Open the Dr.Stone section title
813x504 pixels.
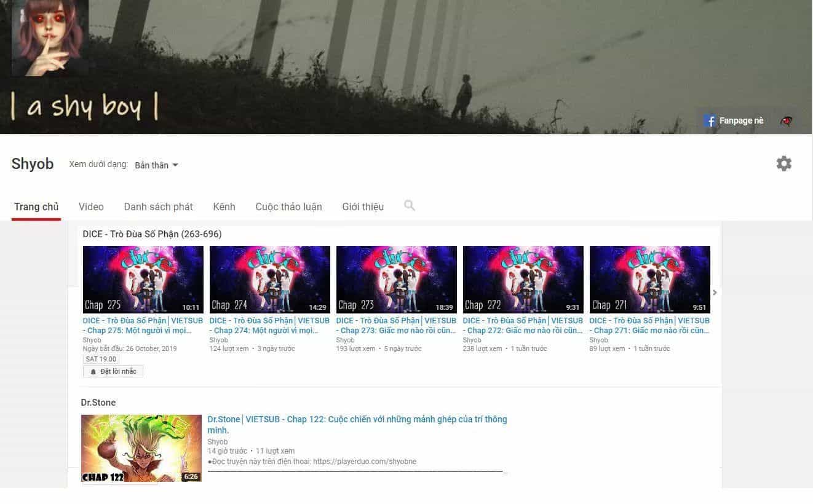[x=98, y=403]
